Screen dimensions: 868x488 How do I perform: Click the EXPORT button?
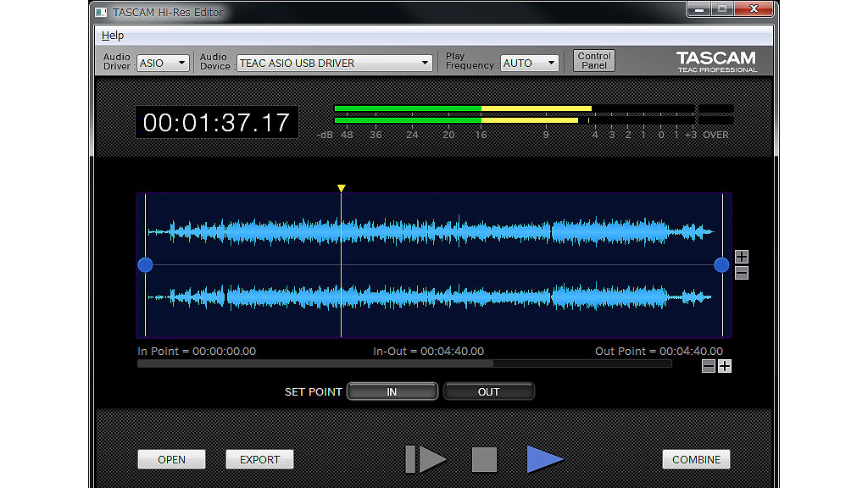259,460
